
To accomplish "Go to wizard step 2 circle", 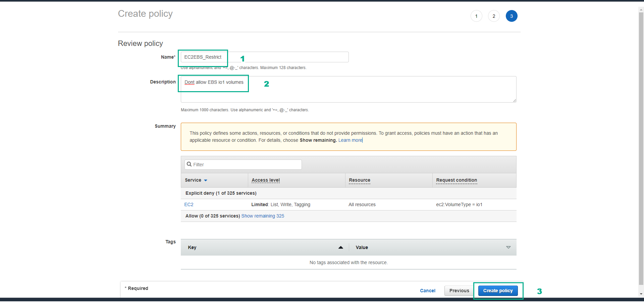I will pos(494,16).
